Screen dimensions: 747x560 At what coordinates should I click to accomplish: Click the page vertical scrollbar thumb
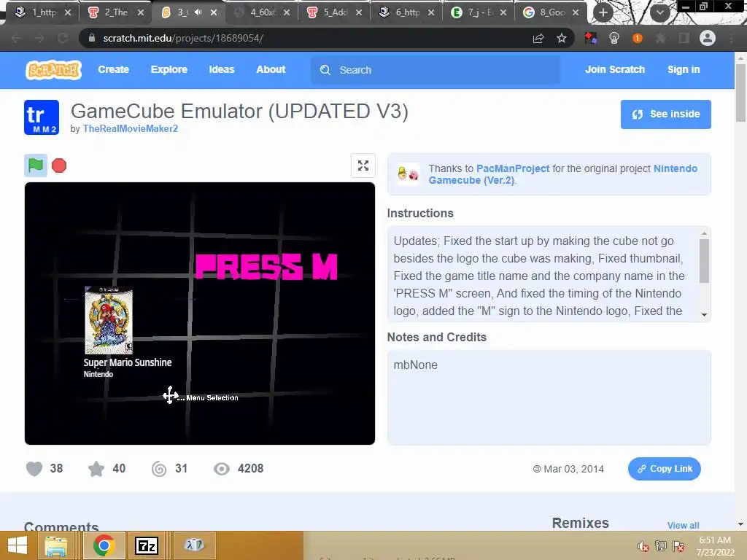(740, 93)
